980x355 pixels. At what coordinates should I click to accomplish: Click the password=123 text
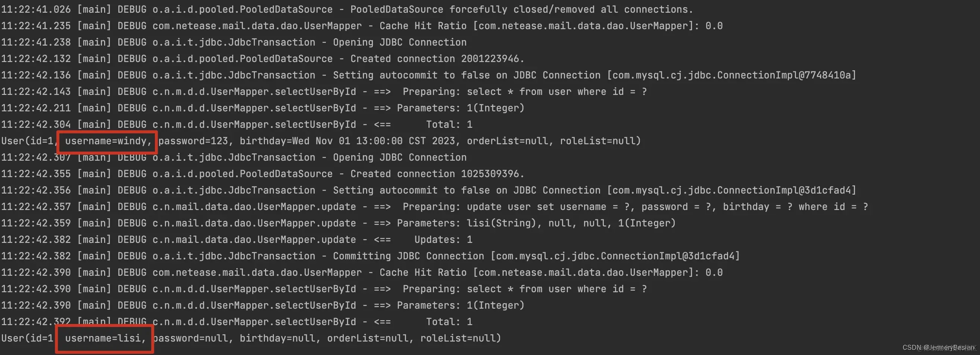[x=193, y=141]
